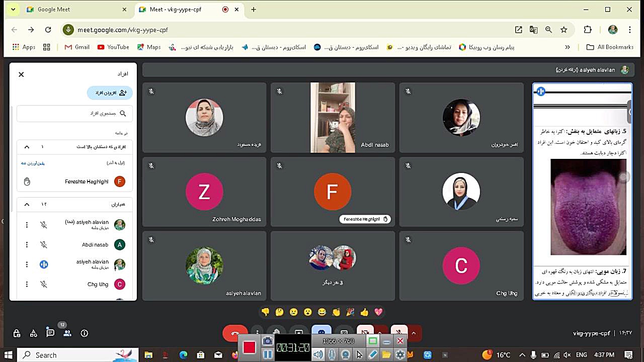Open the Chrome three-dot menu

pos(630,30)
